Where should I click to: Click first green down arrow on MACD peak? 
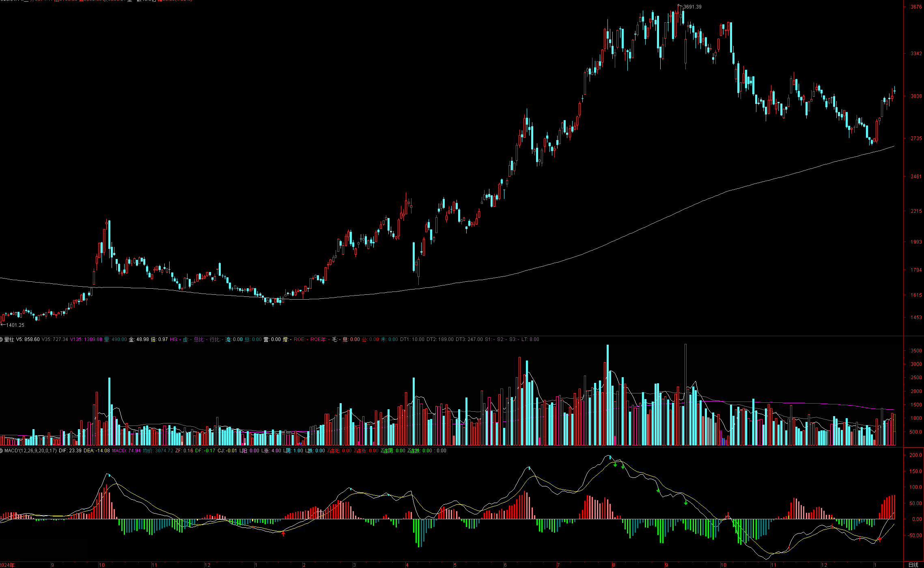(x=615, y=465)
